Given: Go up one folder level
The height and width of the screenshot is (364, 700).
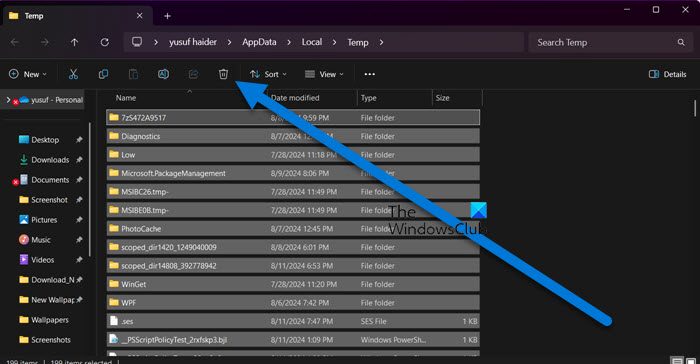Looking at the screenshot, I should tap(74, 42).
